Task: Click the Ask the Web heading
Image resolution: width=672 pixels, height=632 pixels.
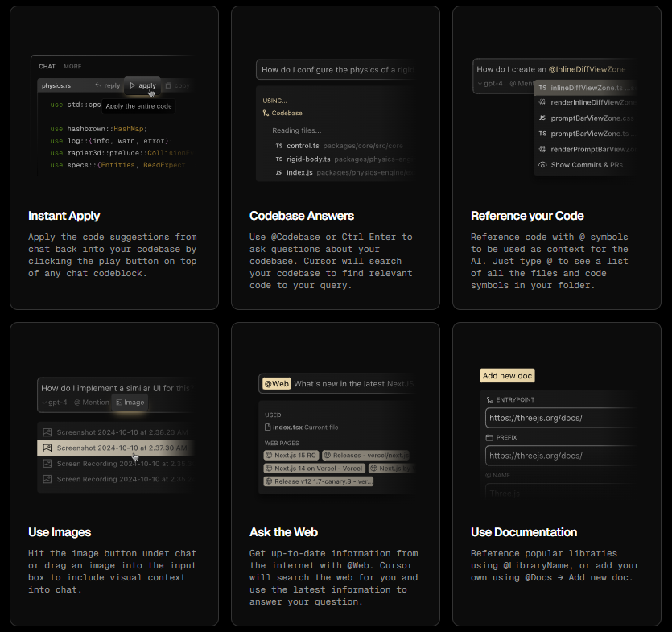Action: tap(284, 532)
